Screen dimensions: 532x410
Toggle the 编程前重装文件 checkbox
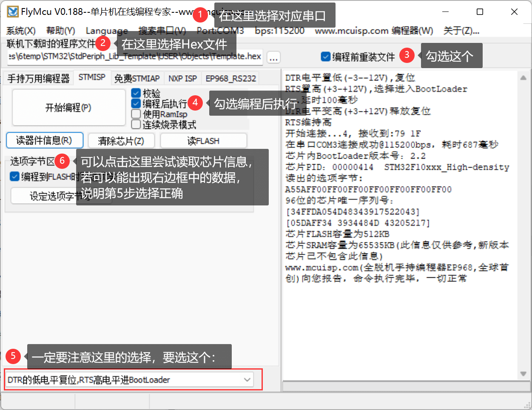pos(326,57)
